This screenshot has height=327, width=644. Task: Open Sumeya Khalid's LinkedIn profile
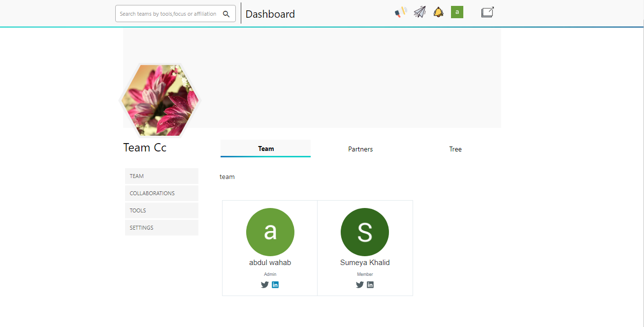370,285
